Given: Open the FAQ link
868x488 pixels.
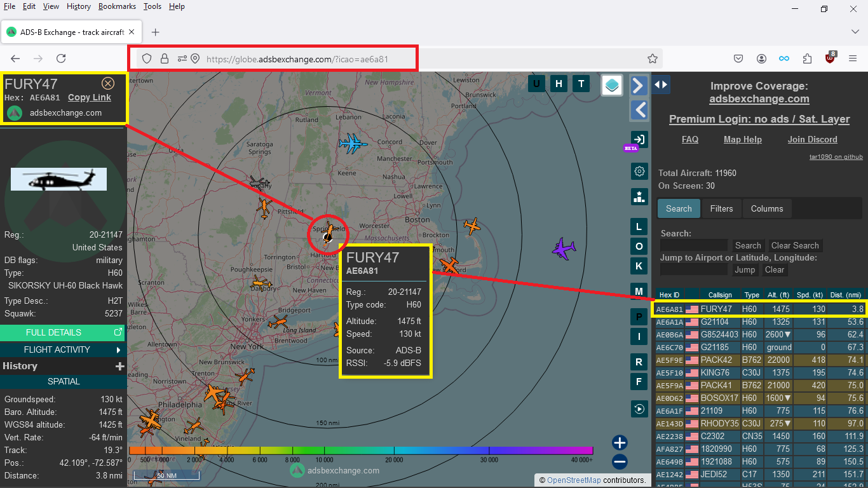Looking at the screenshot, I should [x=690, y=139].
